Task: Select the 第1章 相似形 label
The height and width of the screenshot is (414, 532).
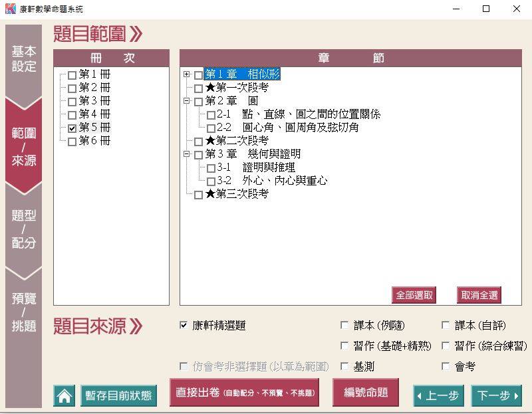Action: click(x=242, y=74)
